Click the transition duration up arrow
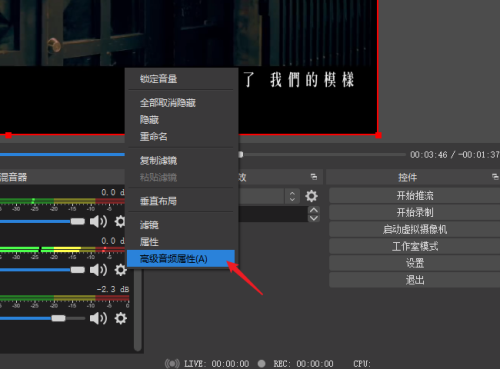Screen dimensions: 500x369 tap(314, 210)
